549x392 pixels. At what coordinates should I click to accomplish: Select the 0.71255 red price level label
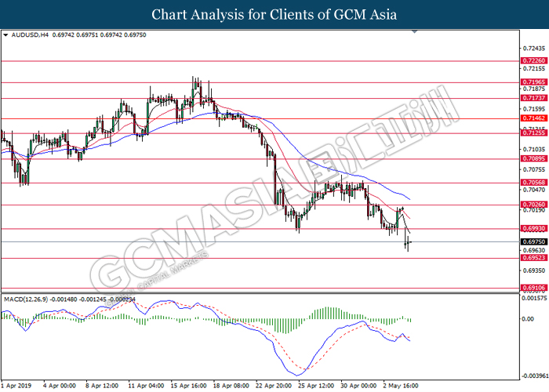534,133
